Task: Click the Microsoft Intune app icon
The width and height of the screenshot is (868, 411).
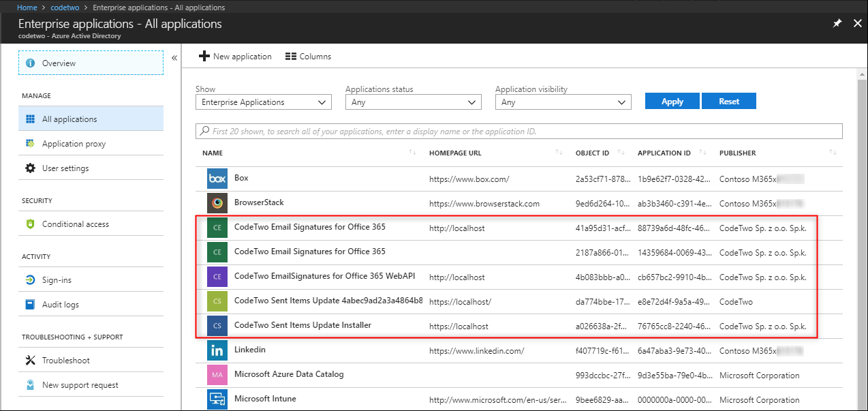Action: coord(217,399)
